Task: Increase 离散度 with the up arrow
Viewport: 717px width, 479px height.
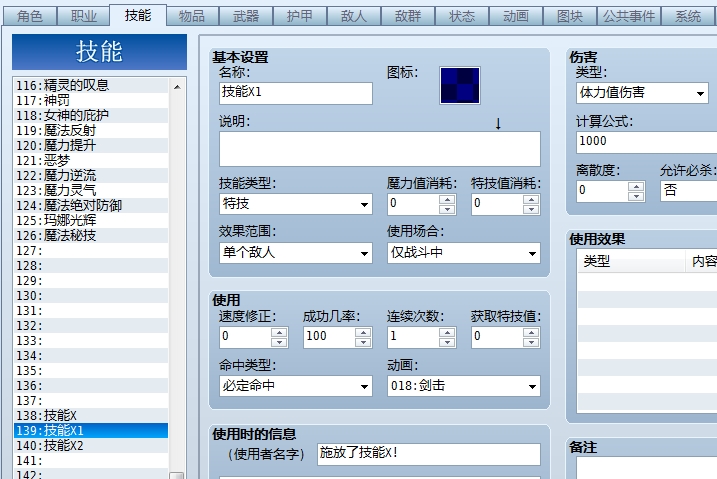Action: pos(636,186)
